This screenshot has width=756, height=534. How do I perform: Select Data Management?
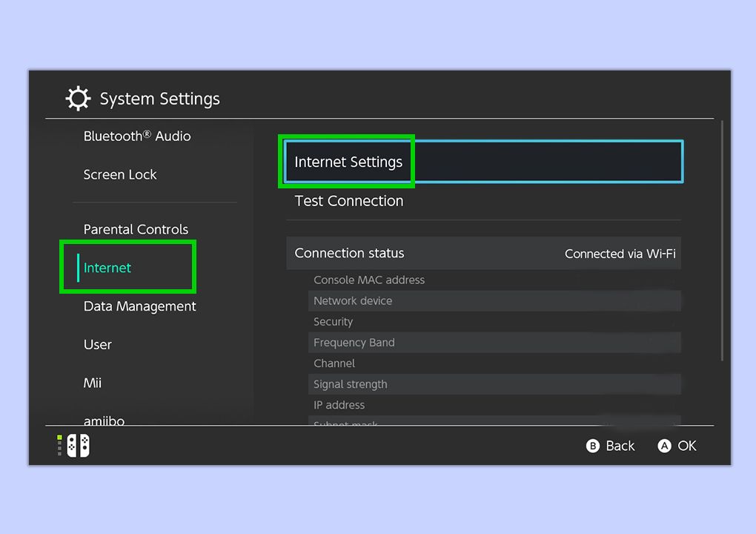139,306
